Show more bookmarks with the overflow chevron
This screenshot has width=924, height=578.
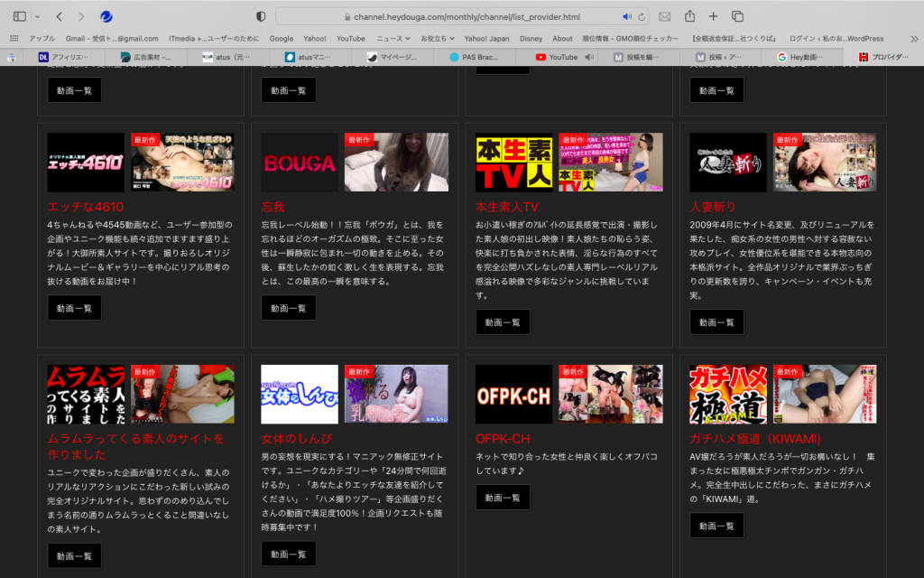(x=914, y=39)
